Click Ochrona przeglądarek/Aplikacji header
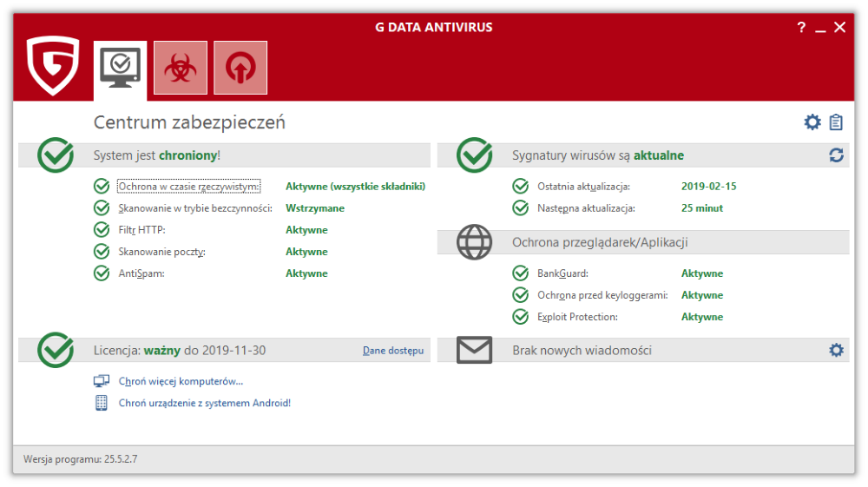Image resolution: width=868 pixels, height=487 pixels. [x=600, y=242]
